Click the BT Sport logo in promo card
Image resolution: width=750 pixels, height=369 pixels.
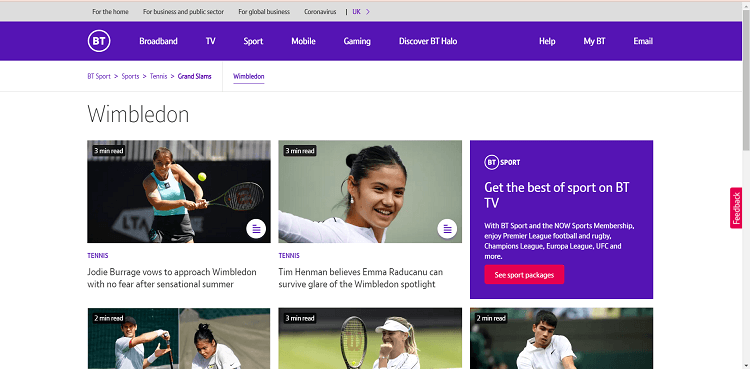(x=502, y=163)
